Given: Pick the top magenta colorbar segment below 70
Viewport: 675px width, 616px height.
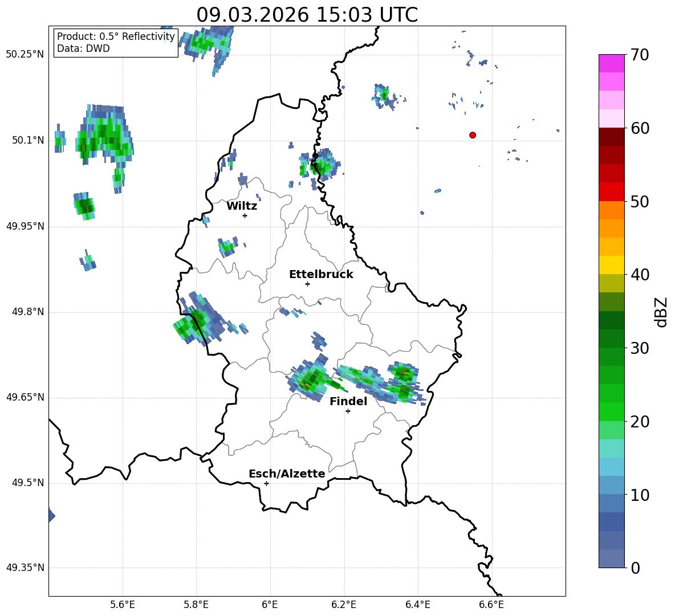Looking at the screenshot, I should tap(611, 63).
